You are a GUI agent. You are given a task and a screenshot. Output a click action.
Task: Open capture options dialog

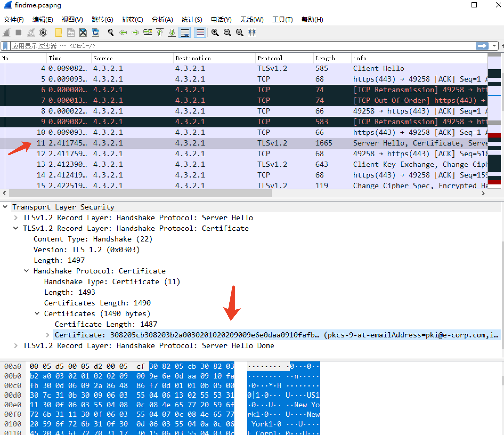(x=43, y=33)
